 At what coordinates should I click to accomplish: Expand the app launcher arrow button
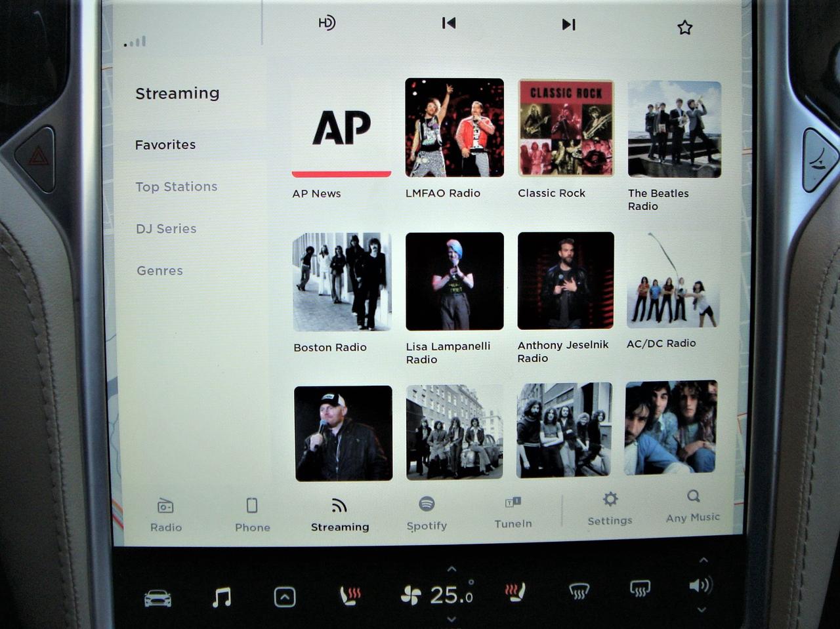[x=285, y=598]
